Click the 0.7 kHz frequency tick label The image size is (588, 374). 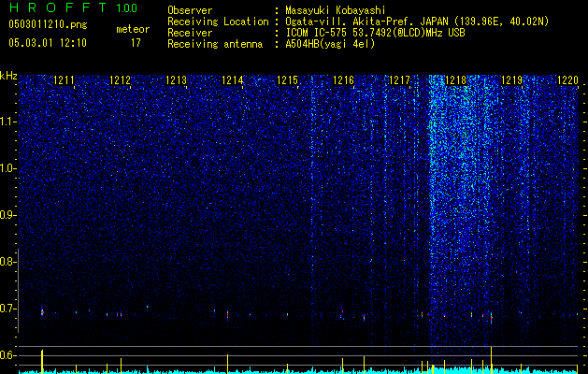pos(7,309)
